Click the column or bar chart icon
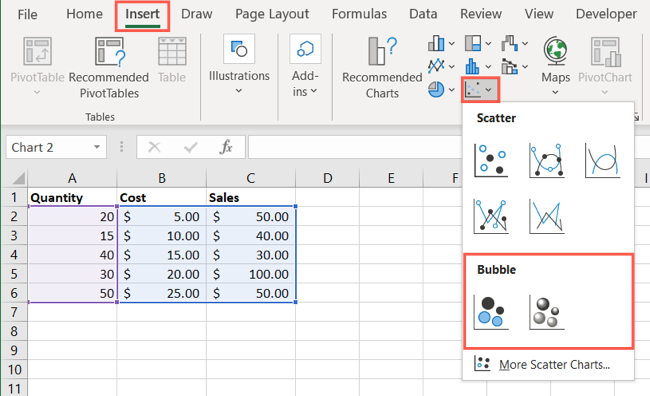The width and height of the screenshot is (650, 396). pos(436,43)
